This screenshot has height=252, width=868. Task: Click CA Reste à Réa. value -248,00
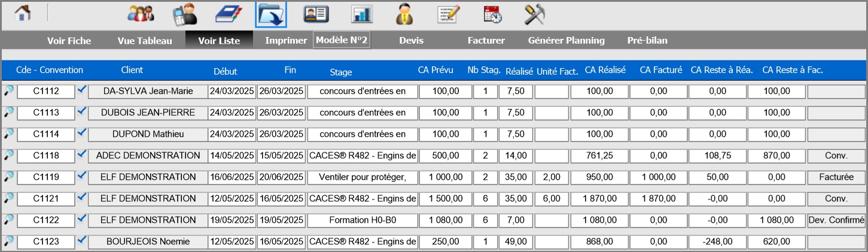click(717, 242)
